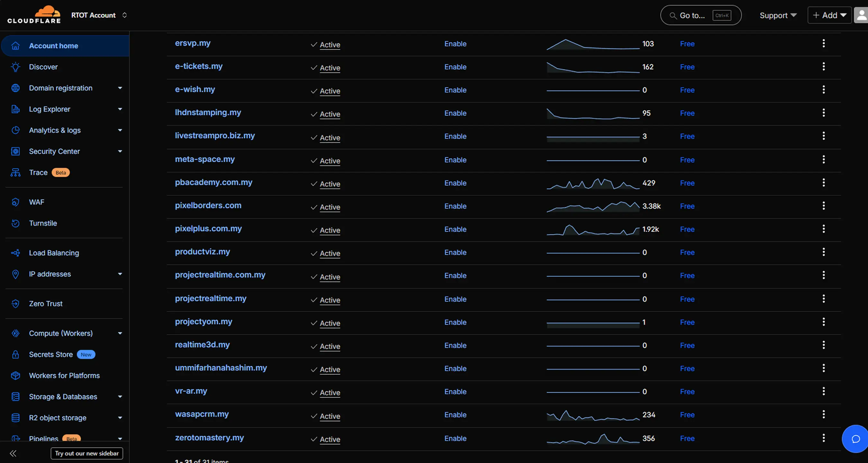Click the Load Balancing icon

(15, 253)
